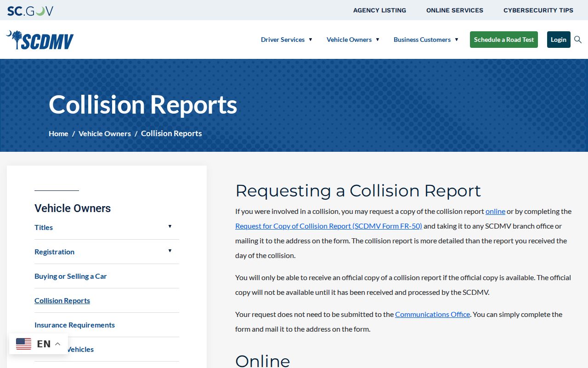
Task: Click the SC.GOV logo
Action: tap(30, 11)
